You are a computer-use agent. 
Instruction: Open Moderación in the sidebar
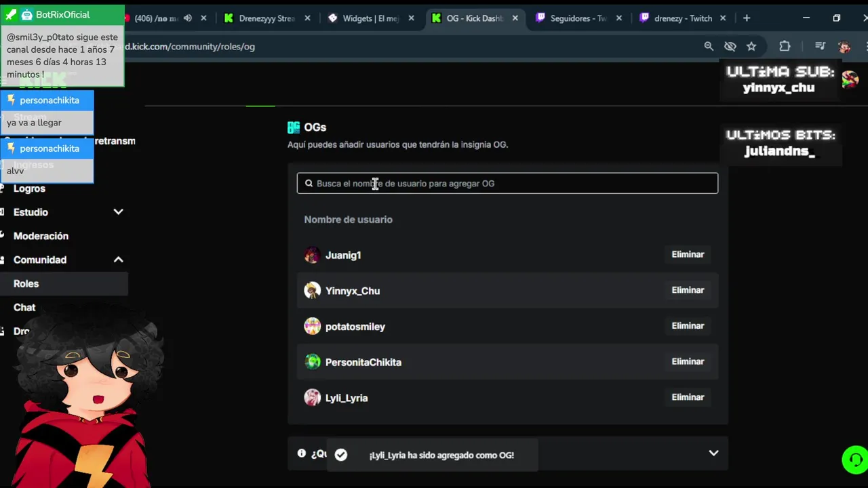tap(41, 236)
